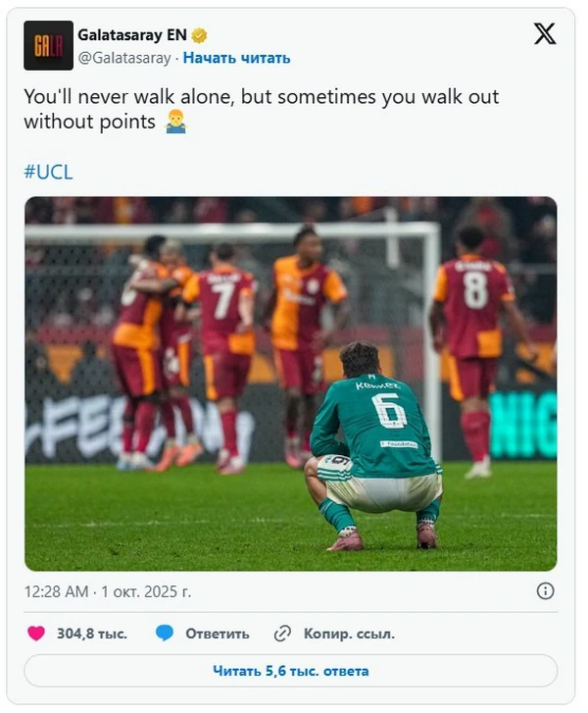Open the #UCL hashtag
The width and height of the screenshot is (588, 713).
[x=48, y=173]
